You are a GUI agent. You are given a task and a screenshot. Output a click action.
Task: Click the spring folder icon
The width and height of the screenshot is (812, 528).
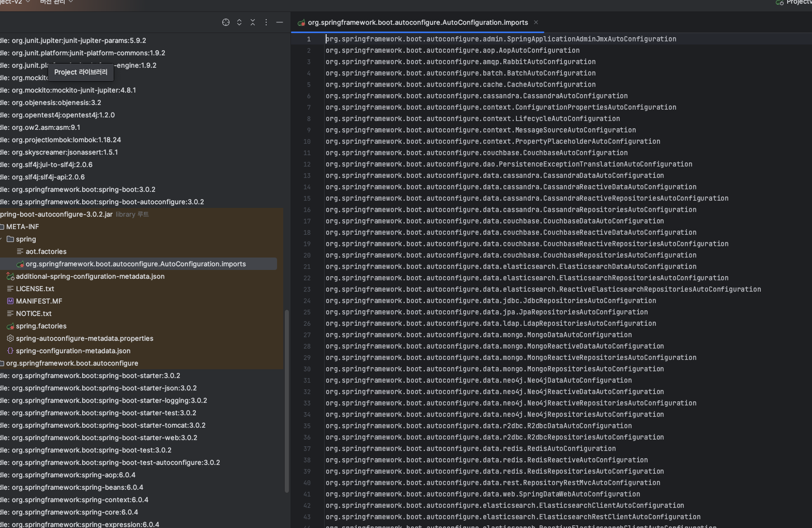pos(10,239)
